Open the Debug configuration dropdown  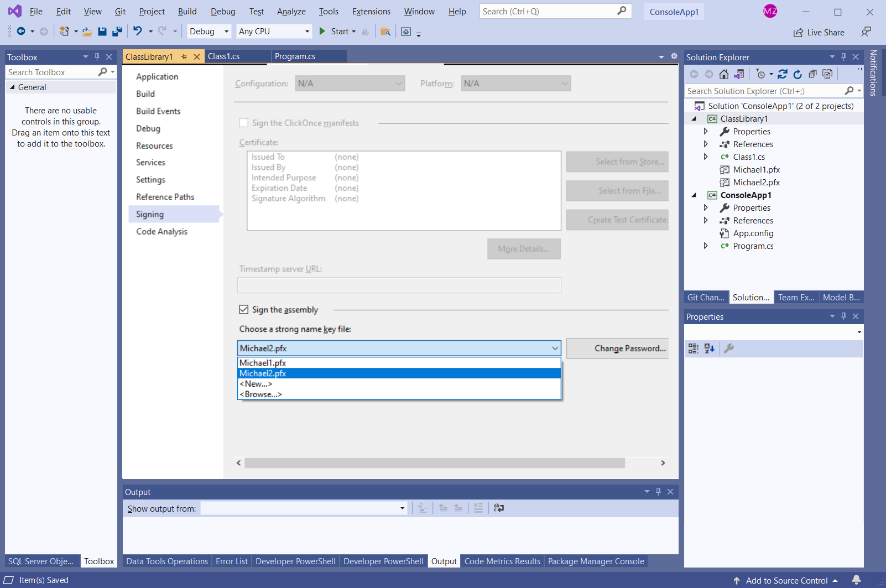pos(210,32)
